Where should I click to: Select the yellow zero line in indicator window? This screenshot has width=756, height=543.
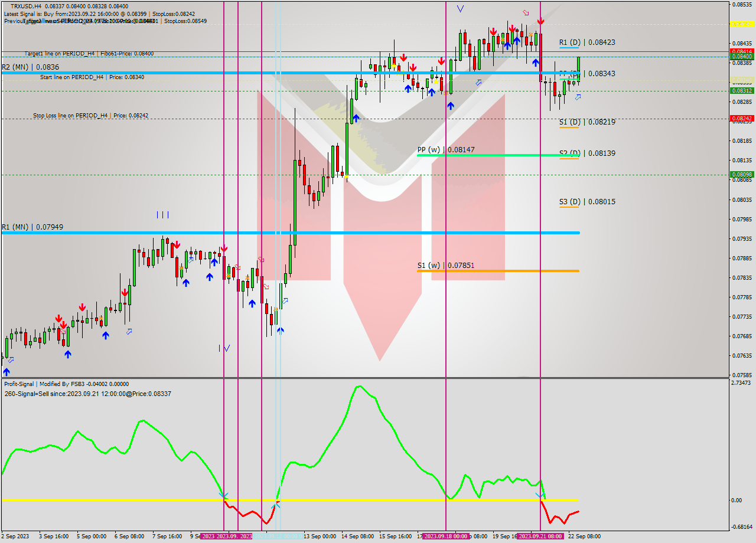(x=291, y=500)
